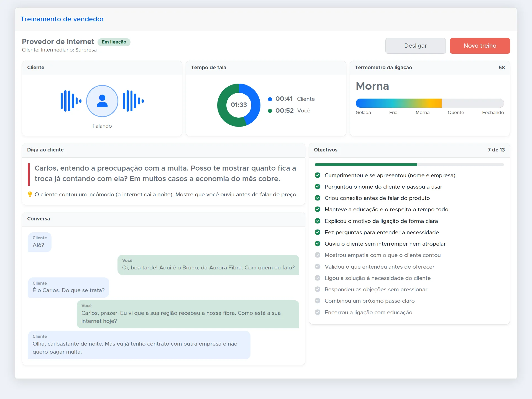Click grey check icon for 'Validou o que entendeu'
The width and height of the screenshot is (532, 399).
(318, 267)
